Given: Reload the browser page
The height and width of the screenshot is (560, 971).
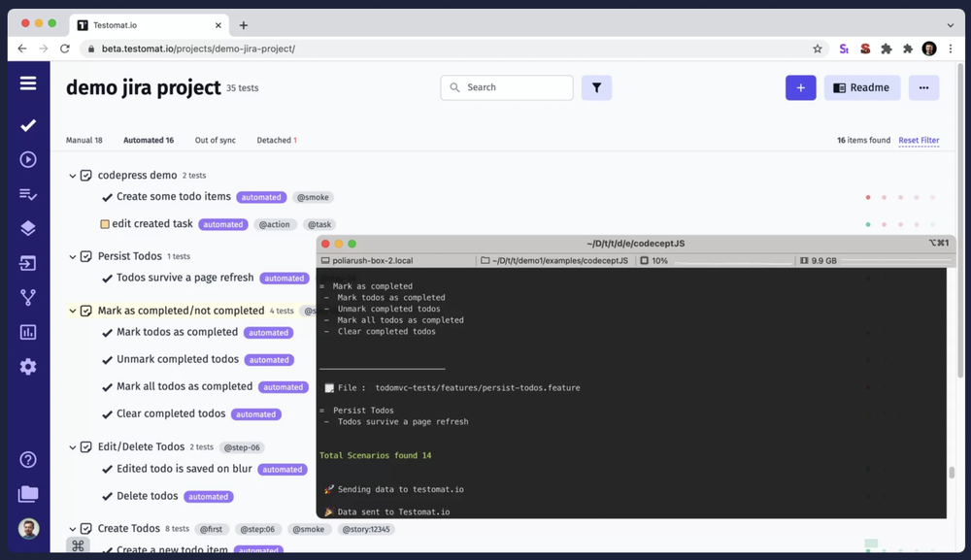Looking at the screenshot, I should click(64, 49).
